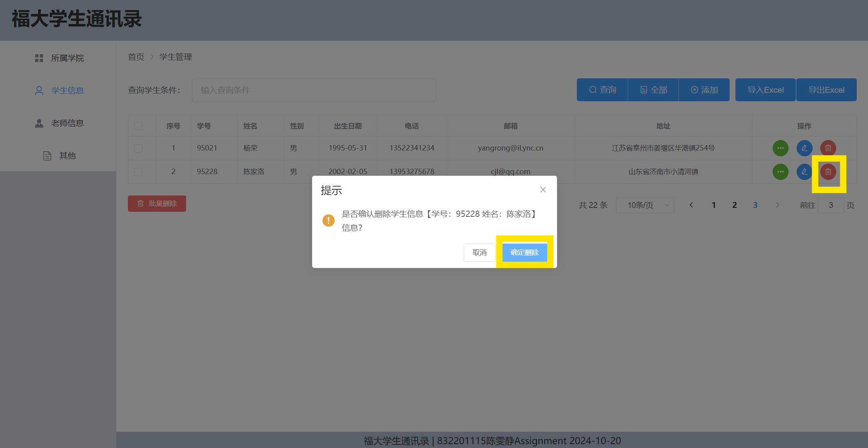Close the 提示 dialog with X

click(x=543, y=190)
